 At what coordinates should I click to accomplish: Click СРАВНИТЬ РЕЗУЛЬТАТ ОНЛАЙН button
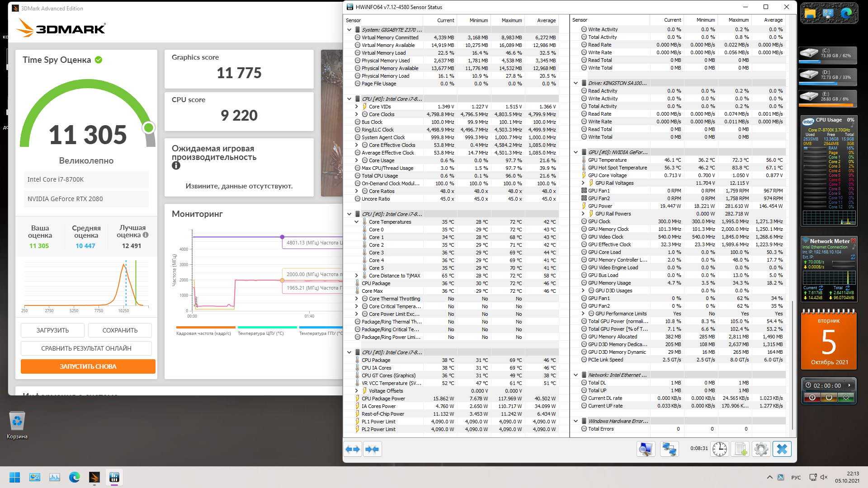click(86, 348)
